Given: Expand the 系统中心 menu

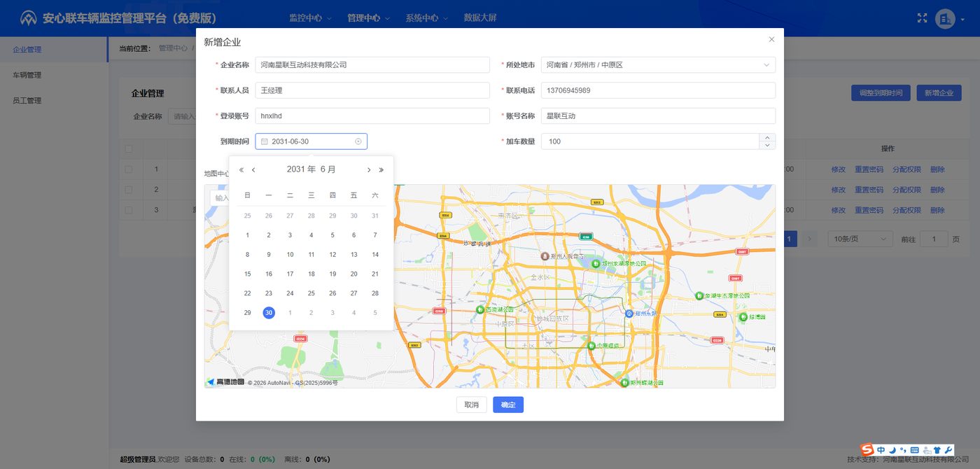Looking at the screenshot, I should [x=426, y=18].
